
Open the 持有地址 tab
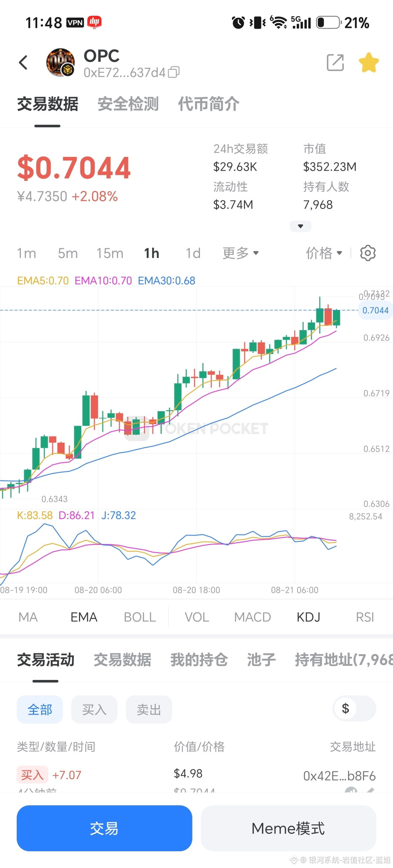click(x=344, y=660)
